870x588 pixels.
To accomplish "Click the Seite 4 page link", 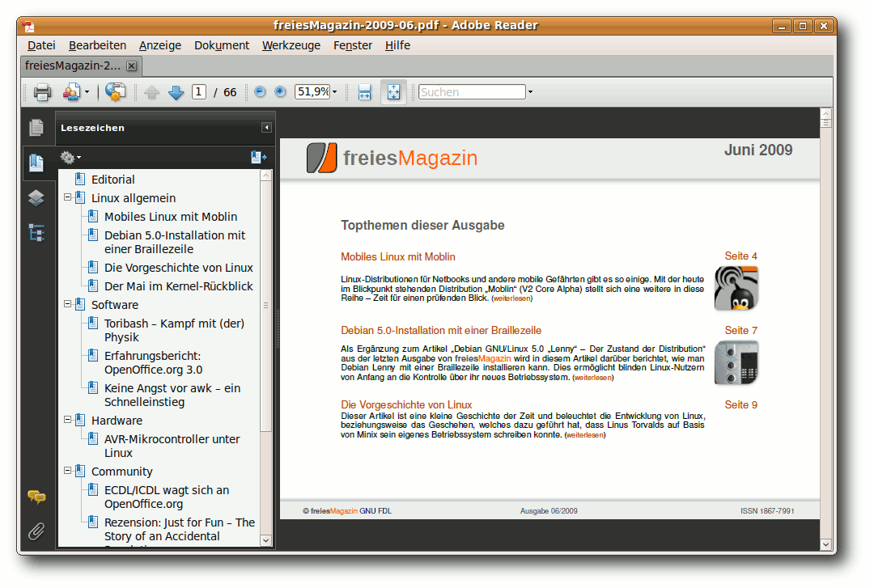I will pyautogui.click(x=741, y=256).
